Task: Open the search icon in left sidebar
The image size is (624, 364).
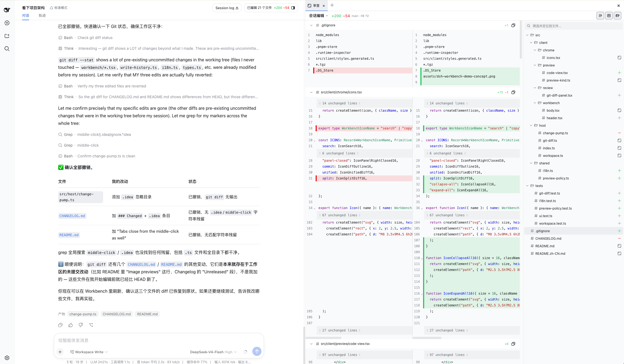Action: [x=7, y=49]
